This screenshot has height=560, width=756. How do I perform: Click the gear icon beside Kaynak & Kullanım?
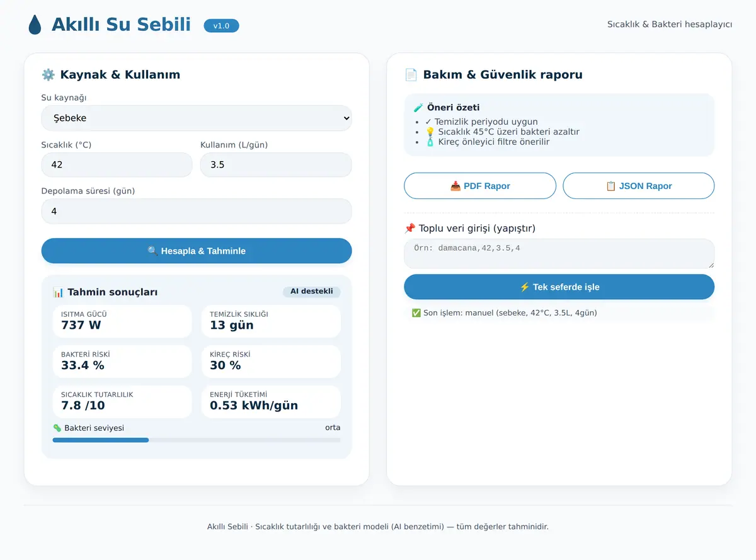48,75
